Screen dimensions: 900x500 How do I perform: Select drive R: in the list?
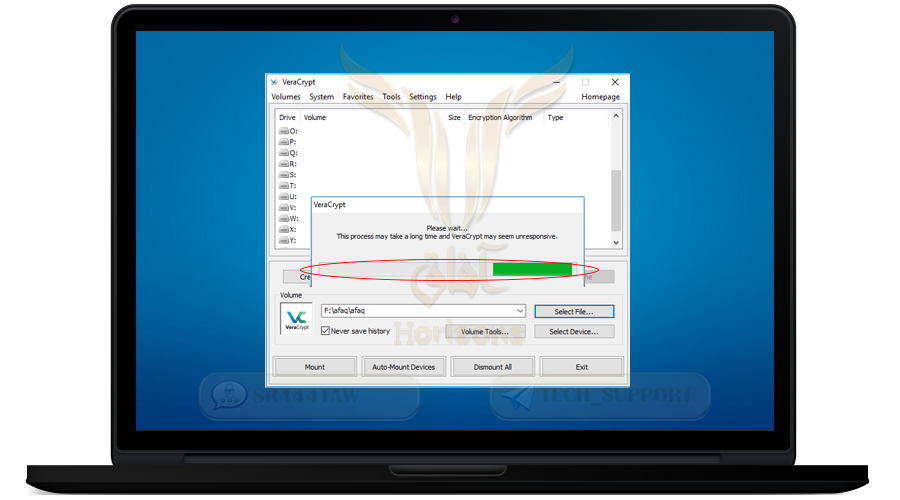(x=288, y=164)
